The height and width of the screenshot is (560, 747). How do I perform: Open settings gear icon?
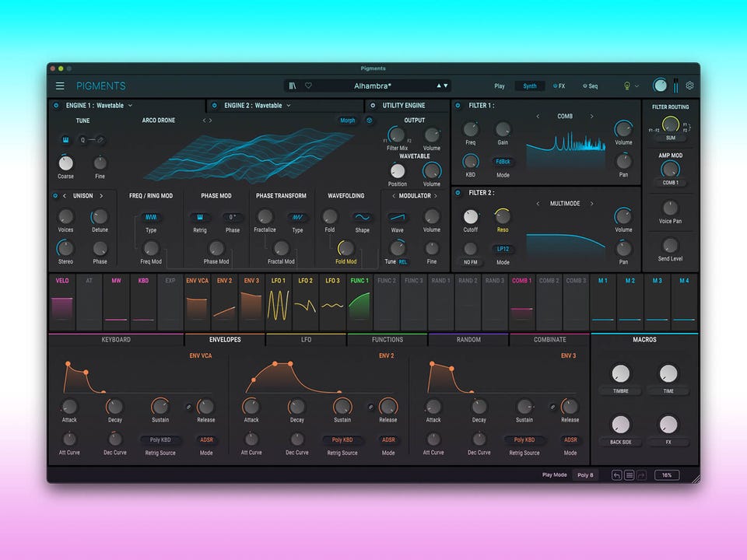pos(689,86)
